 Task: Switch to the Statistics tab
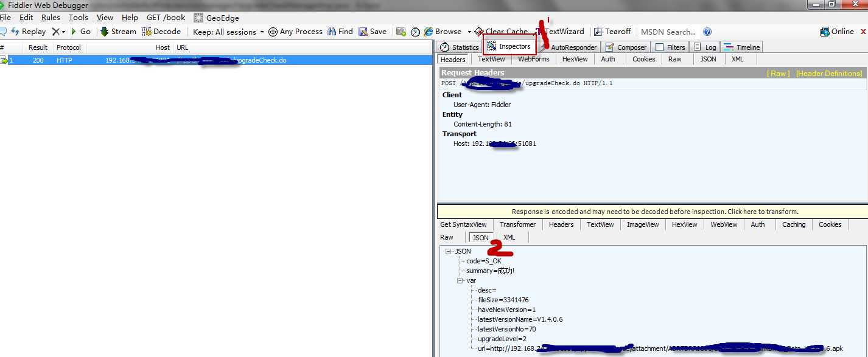(460, 47)
